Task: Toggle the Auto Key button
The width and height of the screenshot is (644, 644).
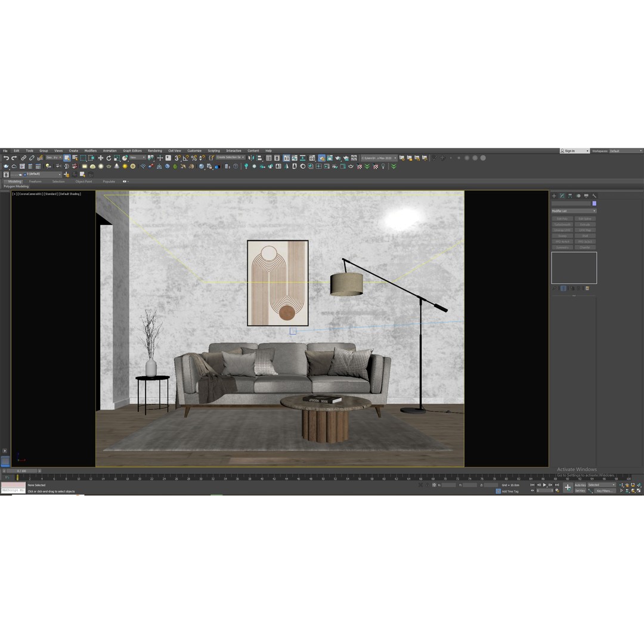Action: (580, 485)
